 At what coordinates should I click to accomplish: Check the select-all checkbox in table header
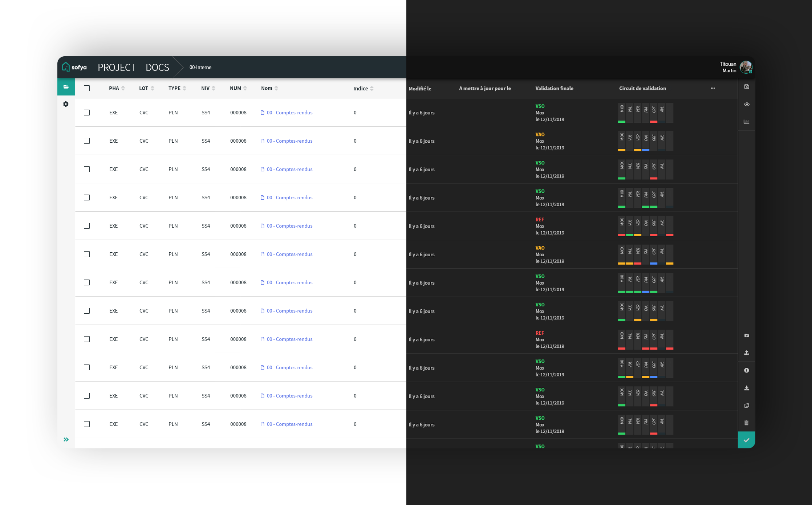pos(87,88)
